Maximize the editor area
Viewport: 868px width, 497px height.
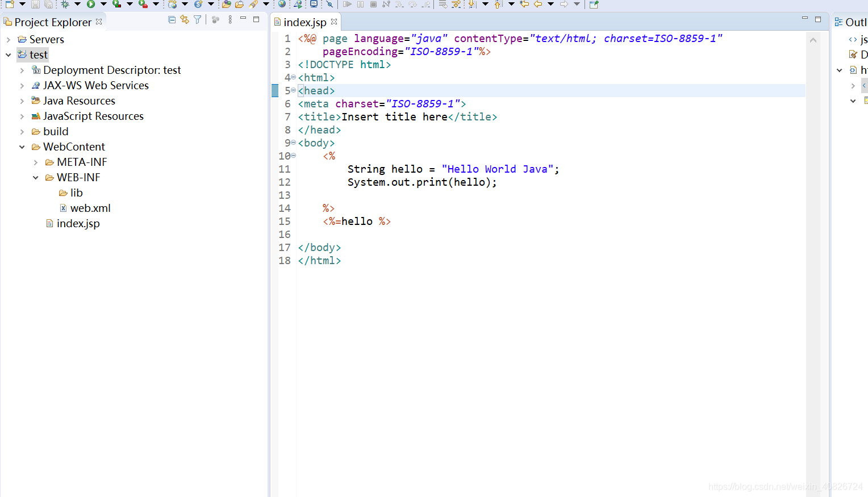click(818, 19)
